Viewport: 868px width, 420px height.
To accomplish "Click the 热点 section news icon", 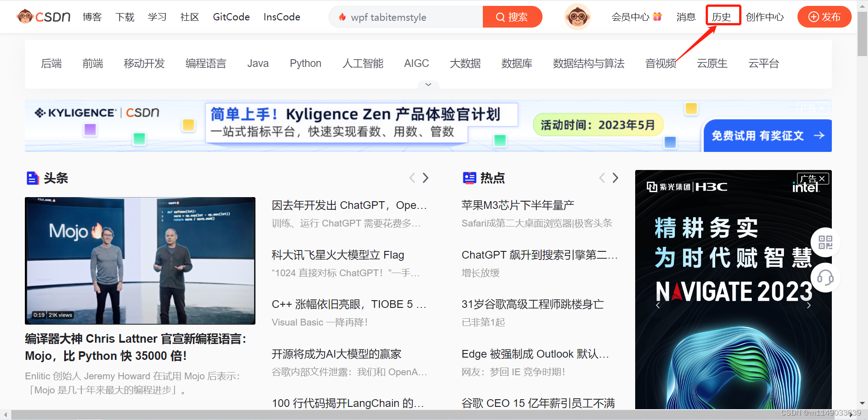I will click(470, 178).
